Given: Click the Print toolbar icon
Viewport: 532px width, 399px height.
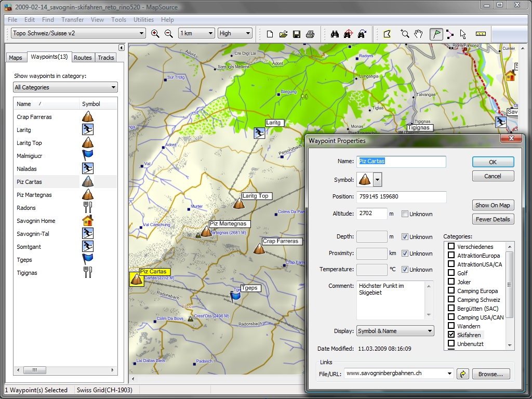Looking at the screenshot, I should [x=310, y=34].
